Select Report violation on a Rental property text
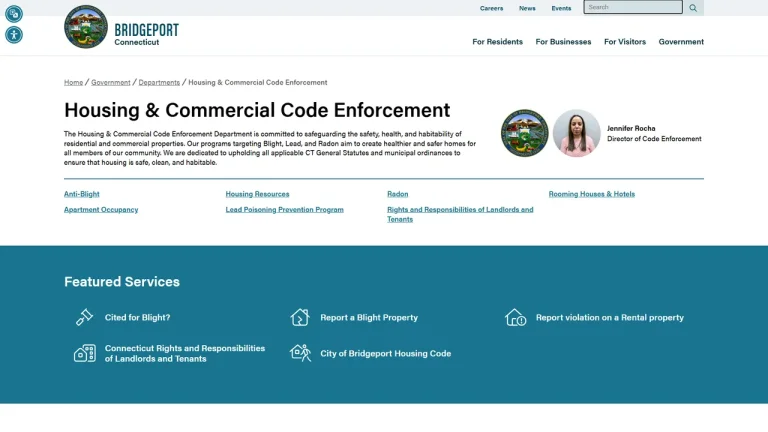The image size is (768, 432). click(x=609, y=317)
